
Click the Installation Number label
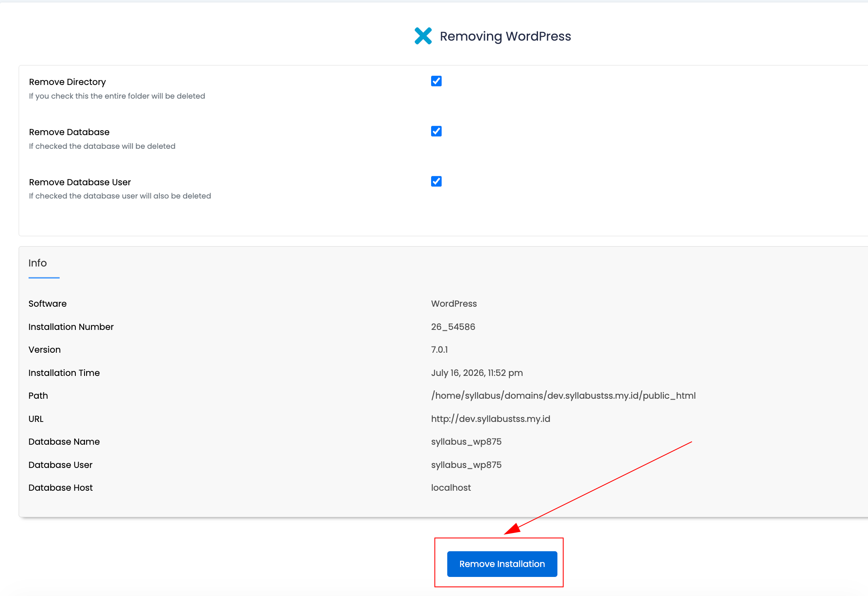pos(71,327)
